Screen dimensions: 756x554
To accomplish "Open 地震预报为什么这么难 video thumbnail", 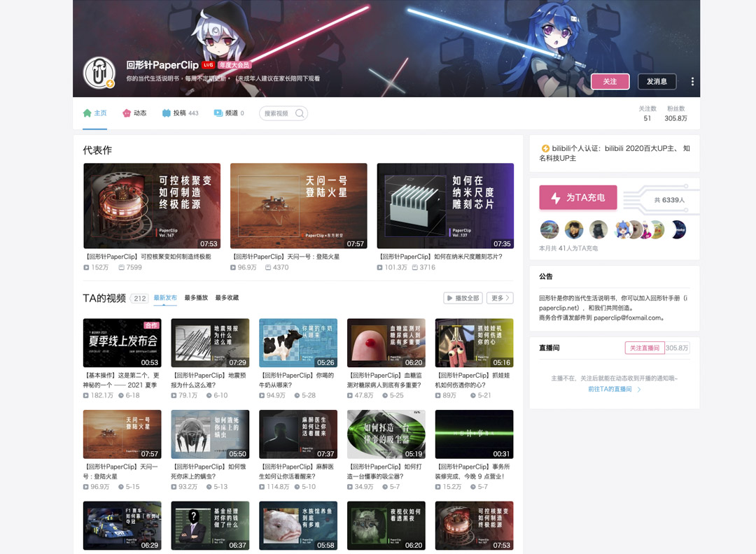I will coord(210,343).
